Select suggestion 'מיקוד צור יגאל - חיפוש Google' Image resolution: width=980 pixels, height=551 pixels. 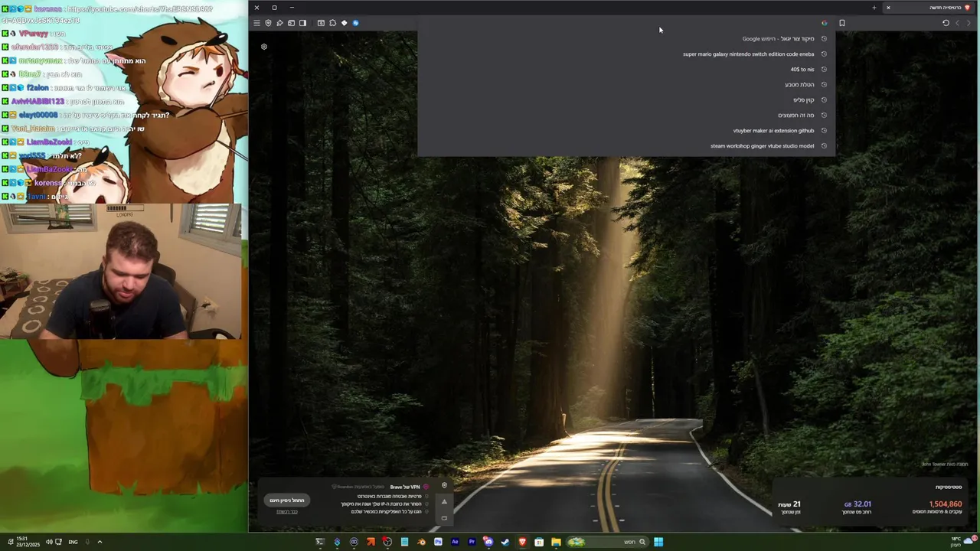pos(626,39)
